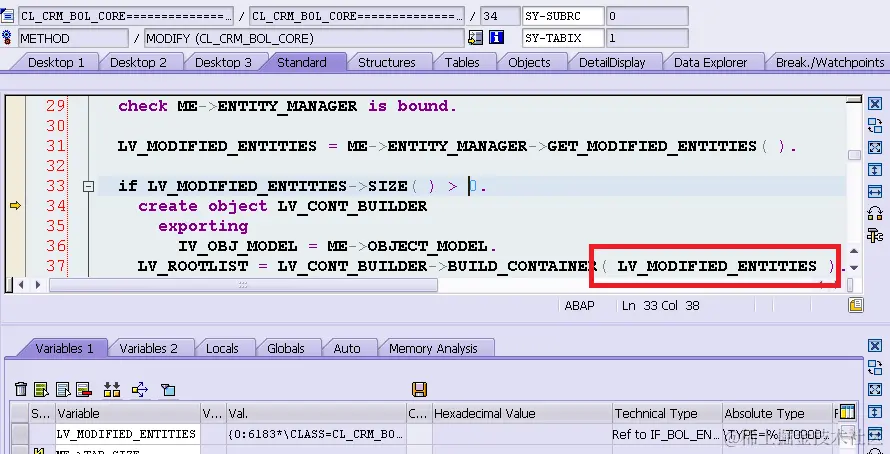Click the scroll-down arrow at editor's lower right
Screen dimensions: 890x454
(x=854, y=267)
